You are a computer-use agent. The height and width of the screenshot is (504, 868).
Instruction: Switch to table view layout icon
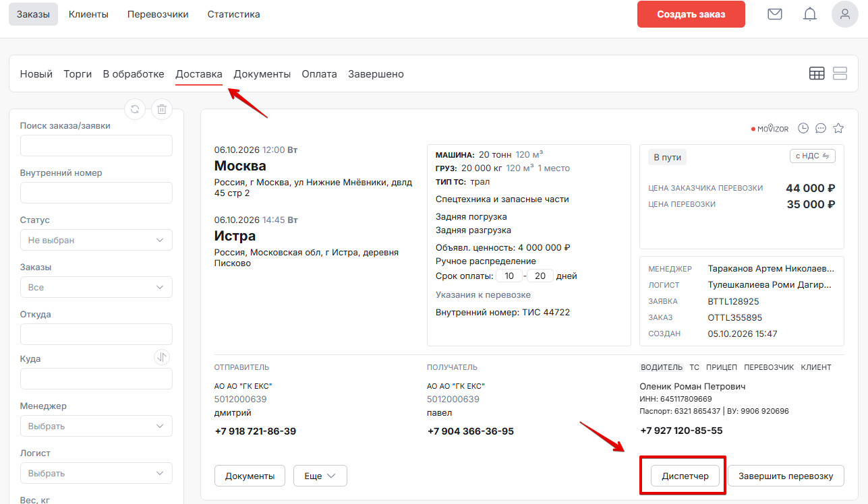click(x=817, y=73)
